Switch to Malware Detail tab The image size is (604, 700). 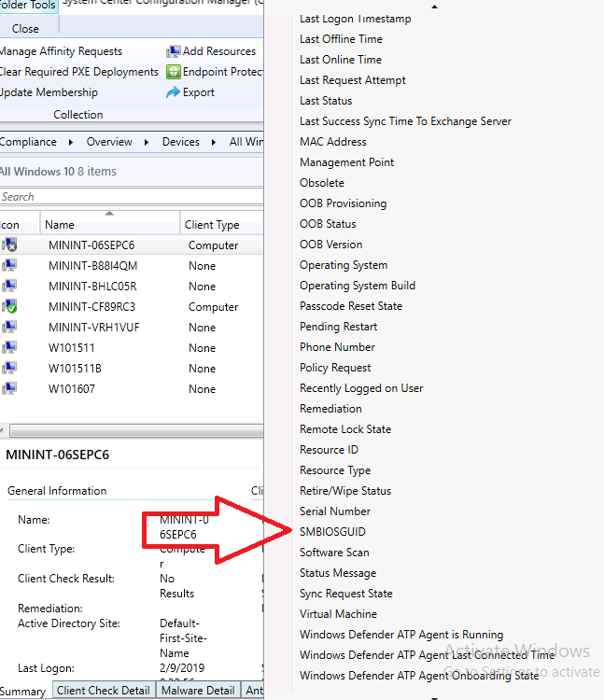point(198,691)
